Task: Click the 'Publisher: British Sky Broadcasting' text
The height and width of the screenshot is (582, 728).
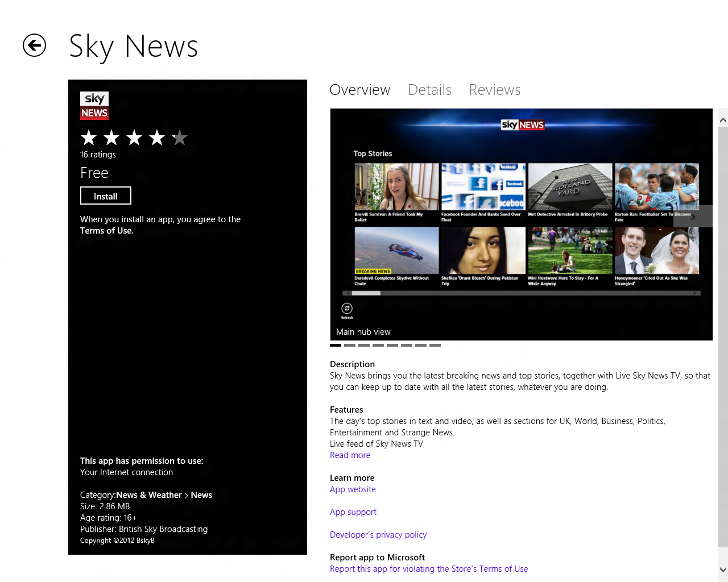Action: pyautogui.click(x=144, y=529)
